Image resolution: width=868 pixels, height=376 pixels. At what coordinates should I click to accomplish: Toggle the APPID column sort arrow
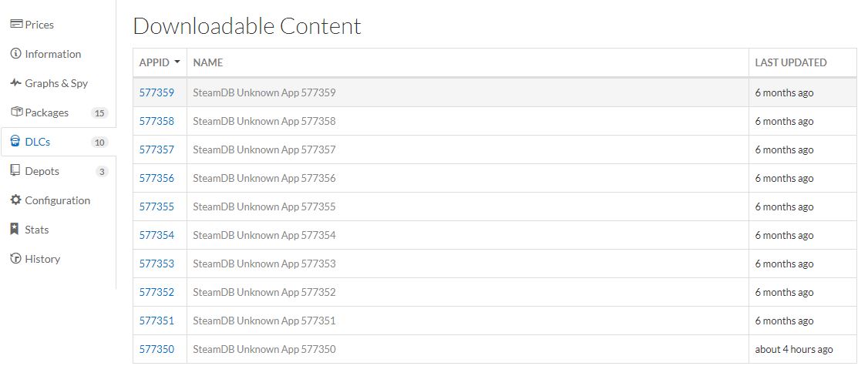coord(177,62)
